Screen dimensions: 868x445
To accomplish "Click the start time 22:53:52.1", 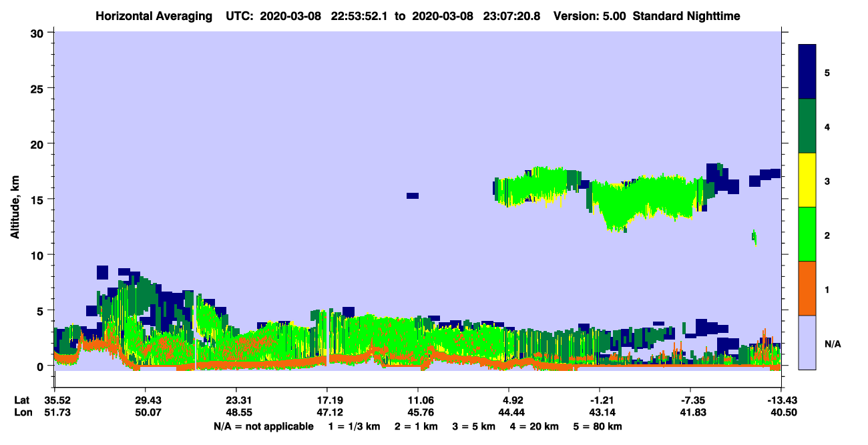I will pos(360,15).
